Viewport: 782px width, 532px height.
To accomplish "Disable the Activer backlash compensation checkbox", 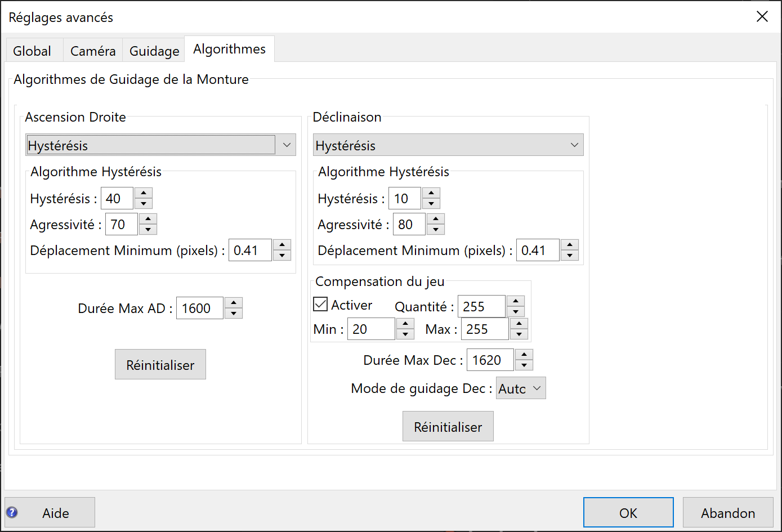I will (320, 305).
